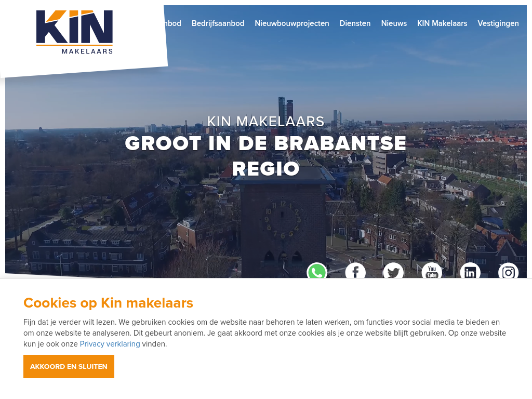
Task: Open the Instagram profile icon
Action: pos(508,270)
